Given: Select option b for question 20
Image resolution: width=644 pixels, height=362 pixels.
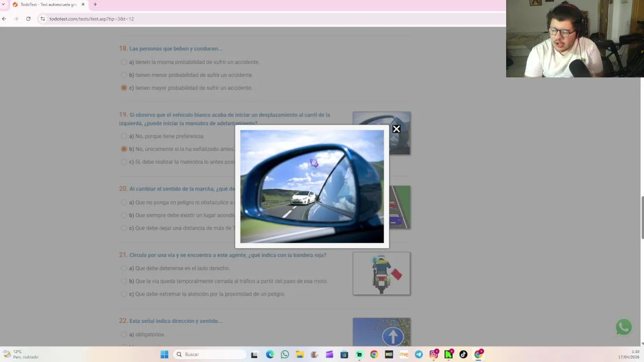Looking at the screenshot, I should [x=124, y=215].
